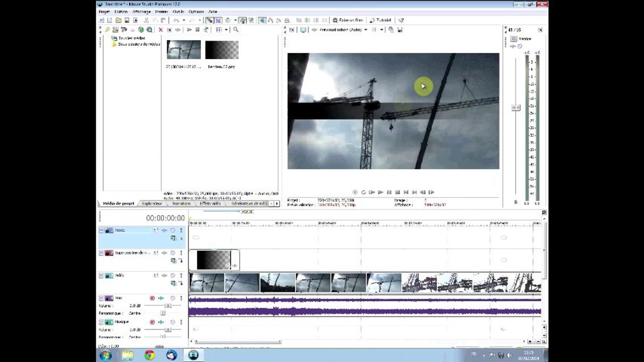
Task: Switch to the Explorateur tab
Action: coord(151,204)
